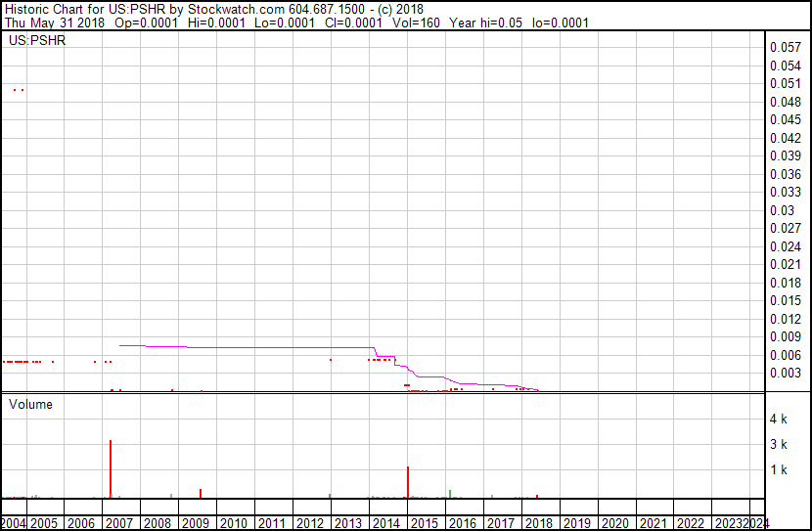Screen dimensions: 812x531
Task: Select the 2004 year label
Action: point(14,523)
